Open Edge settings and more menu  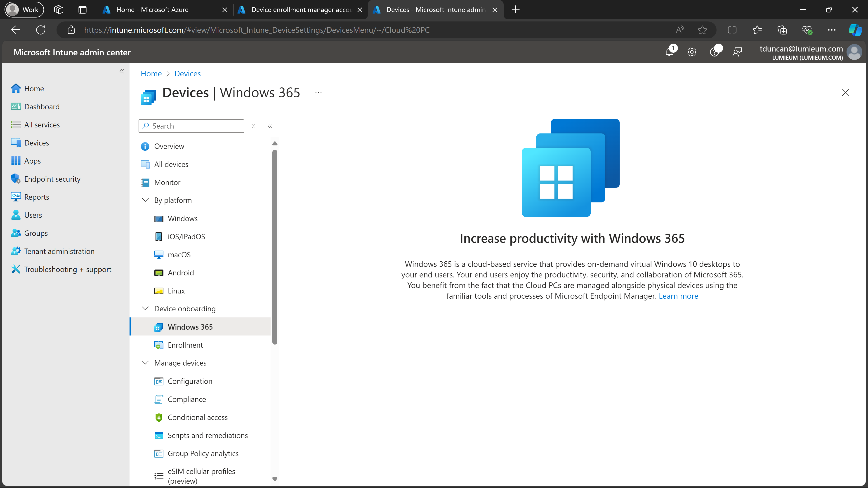832,30
